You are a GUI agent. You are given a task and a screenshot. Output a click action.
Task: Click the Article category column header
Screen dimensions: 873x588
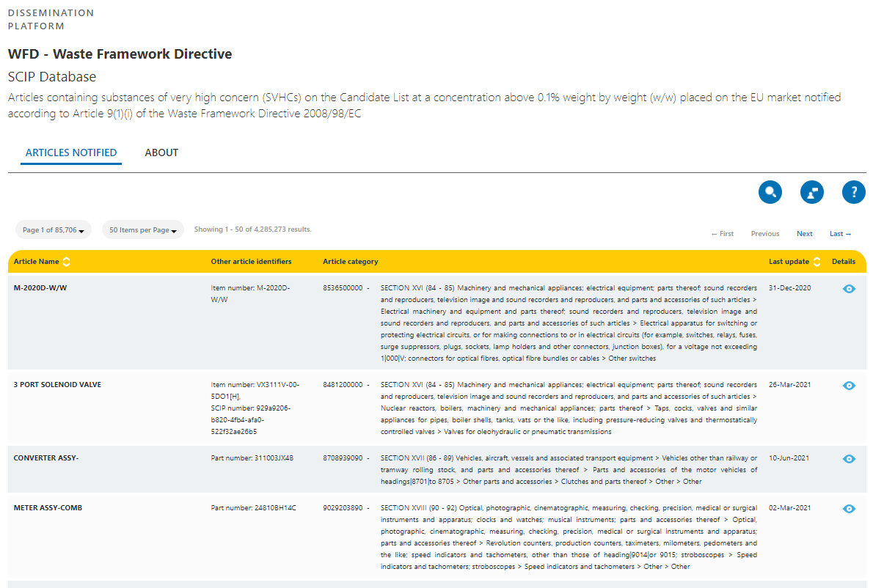(351, 262)
